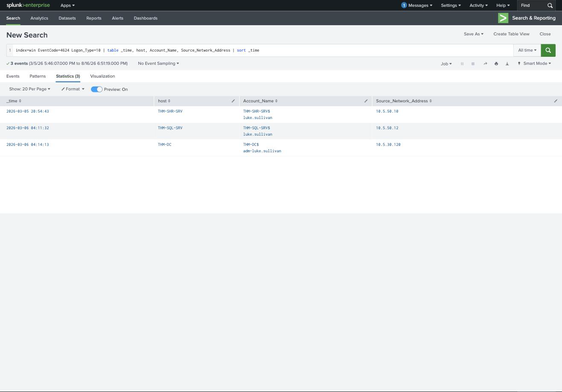Click host value THM-DC
The image size is (562, 392).
(165, 145)
